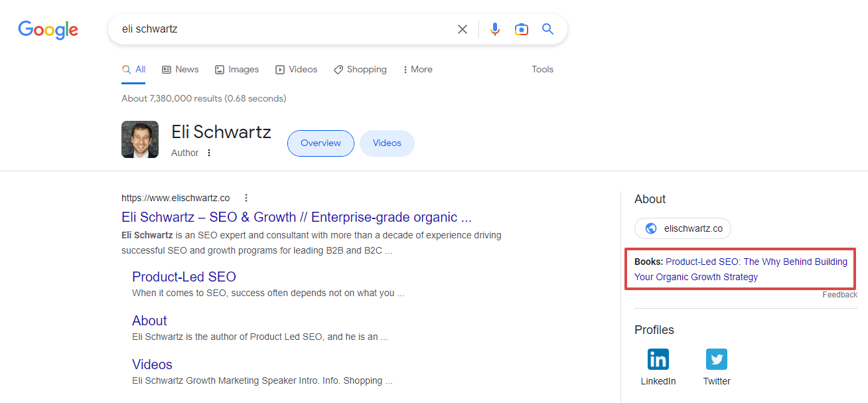Open the search Tools
The image size is (868, 403).
(x=543, y=70)
